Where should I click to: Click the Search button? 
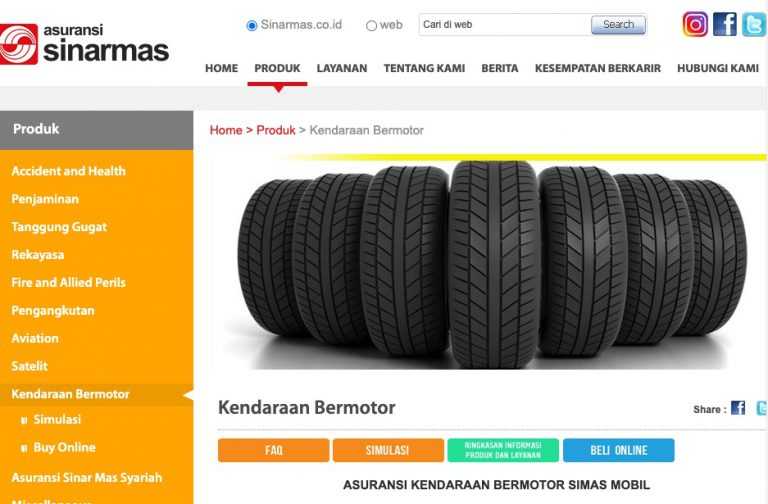click(x=618, y=24)
